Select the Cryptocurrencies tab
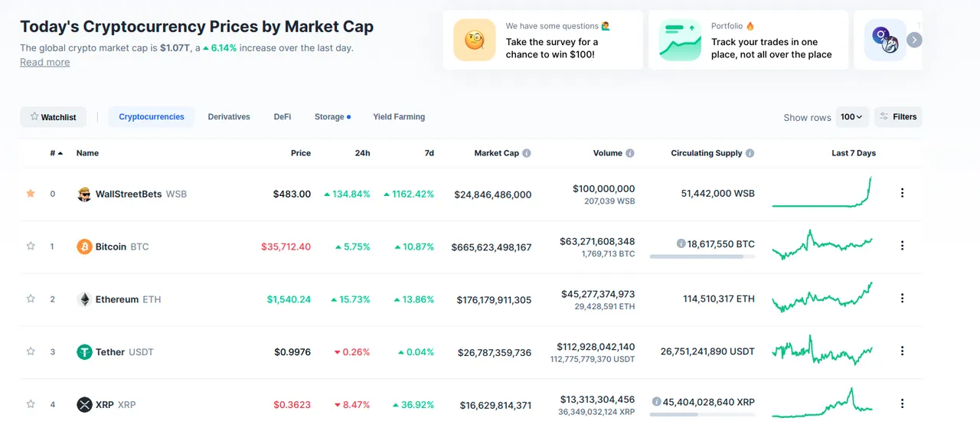The image size is (980, 431). point(152,117)
